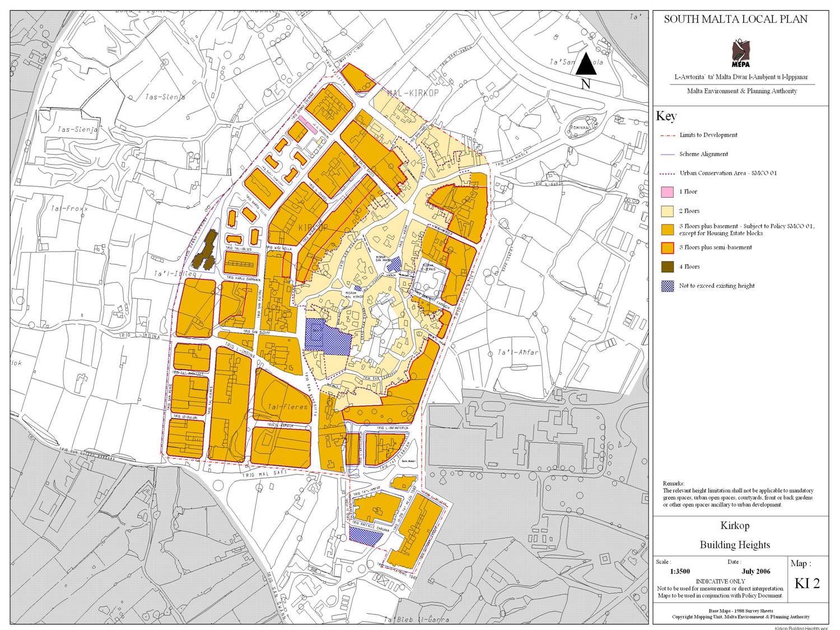Screen dimensions: 840x630
Task: Select the brown '4 Floors' key swatch
Action: (x=668, y=267)
